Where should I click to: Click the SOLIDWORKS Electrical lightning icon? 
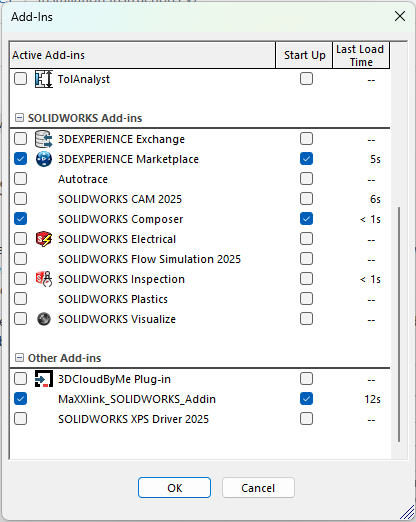point(44,239)
